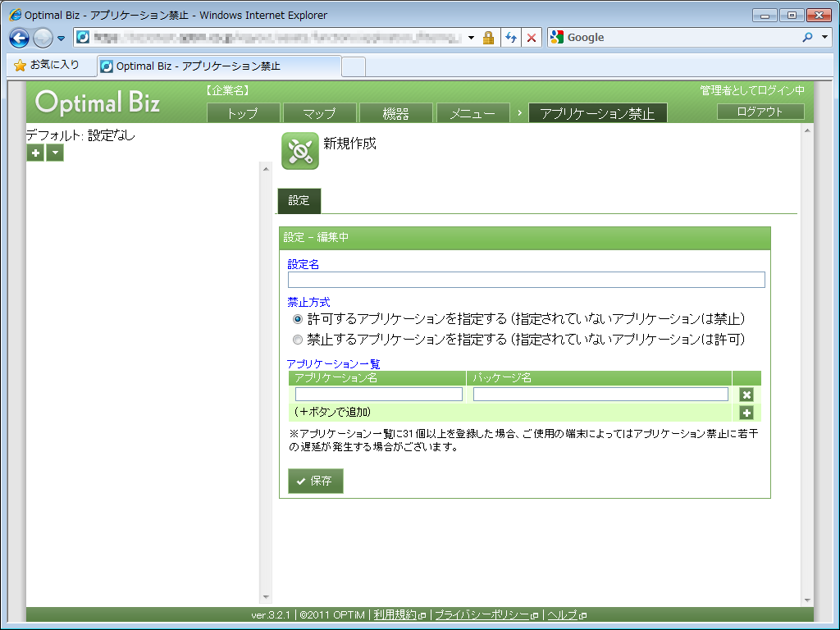Viewport: 840px width, 630px height.
Task: Select the アプリケーション禁止 navigation tab
Action: pos(597,113)
